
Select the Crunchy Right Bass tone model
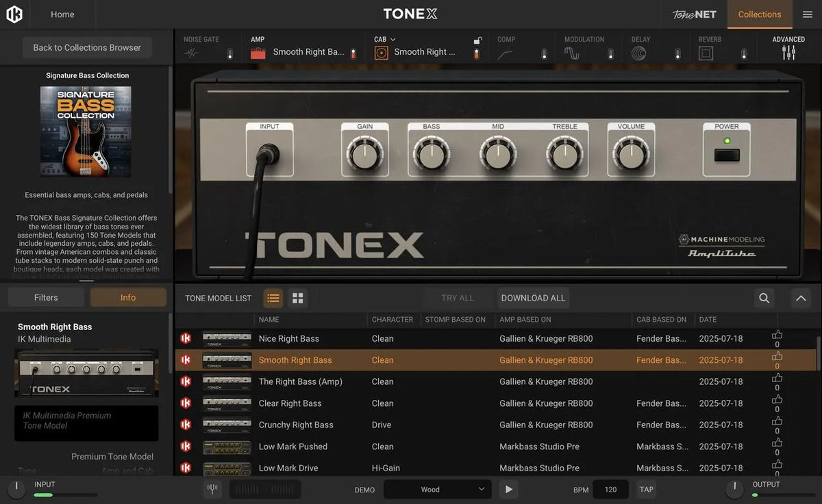(x=296, y=425)
